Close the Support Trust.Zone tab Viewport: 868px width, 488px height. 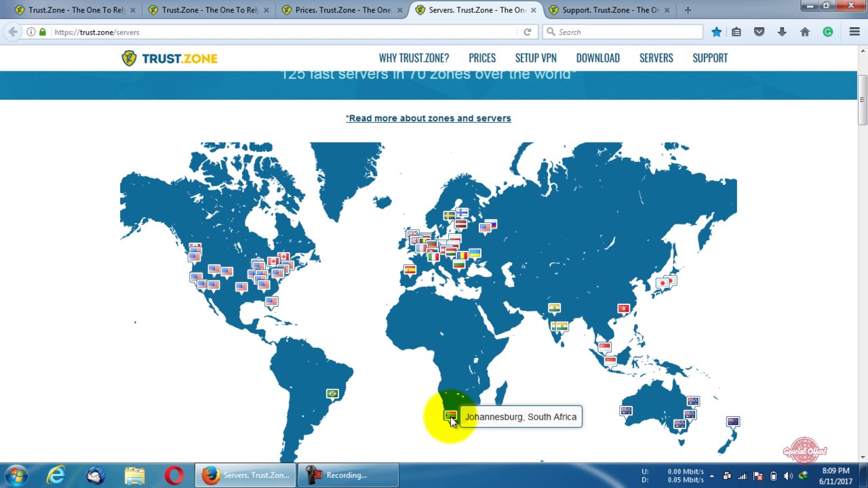pos(667,10)
